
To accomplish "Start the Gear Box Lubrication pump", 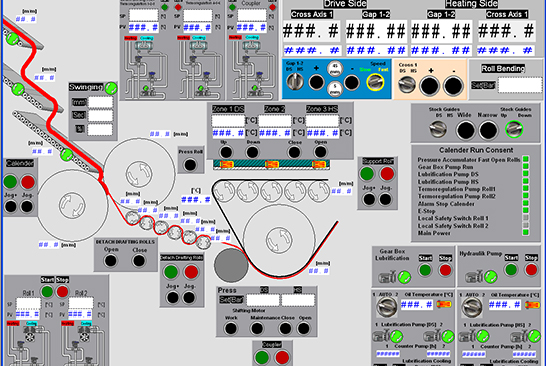I will tap(425, 270).
